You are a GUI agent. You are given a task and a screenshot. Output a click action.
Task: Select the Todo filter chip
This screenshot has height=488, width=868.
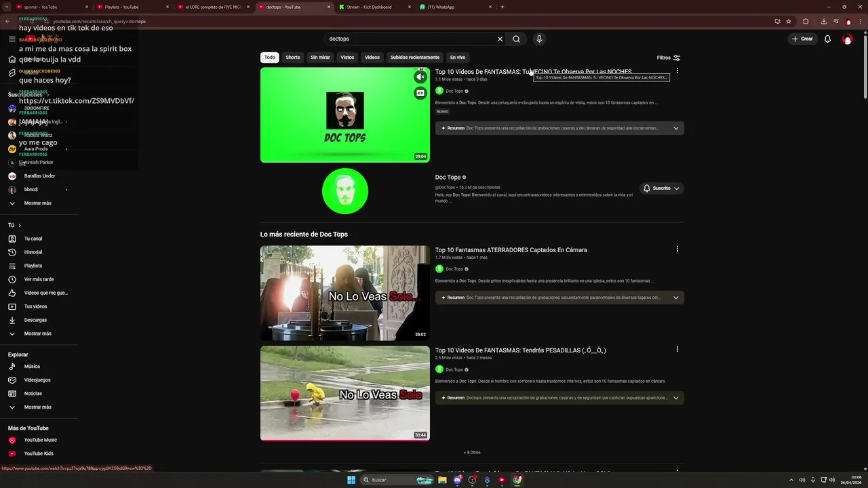point(270,58)
